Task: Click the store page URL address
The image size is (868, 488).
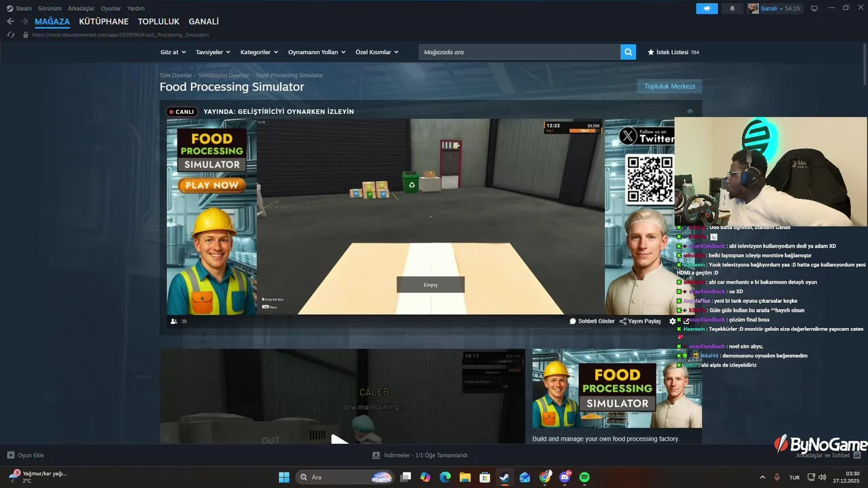Action: click(x=121, y=35)
